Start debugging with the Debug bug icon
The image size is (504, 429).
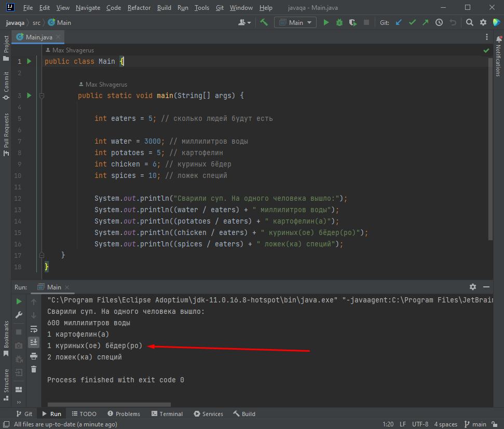click(x=339, y=22)
